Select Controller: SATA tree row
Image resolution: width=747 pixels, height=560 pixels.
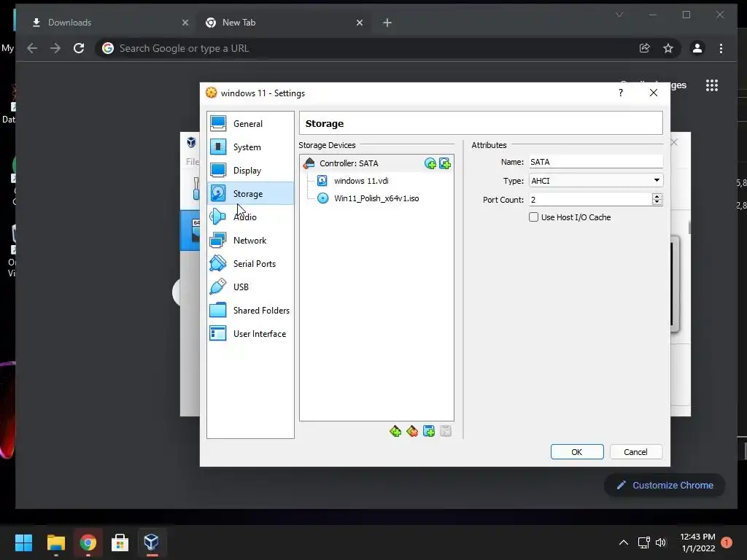376,163
